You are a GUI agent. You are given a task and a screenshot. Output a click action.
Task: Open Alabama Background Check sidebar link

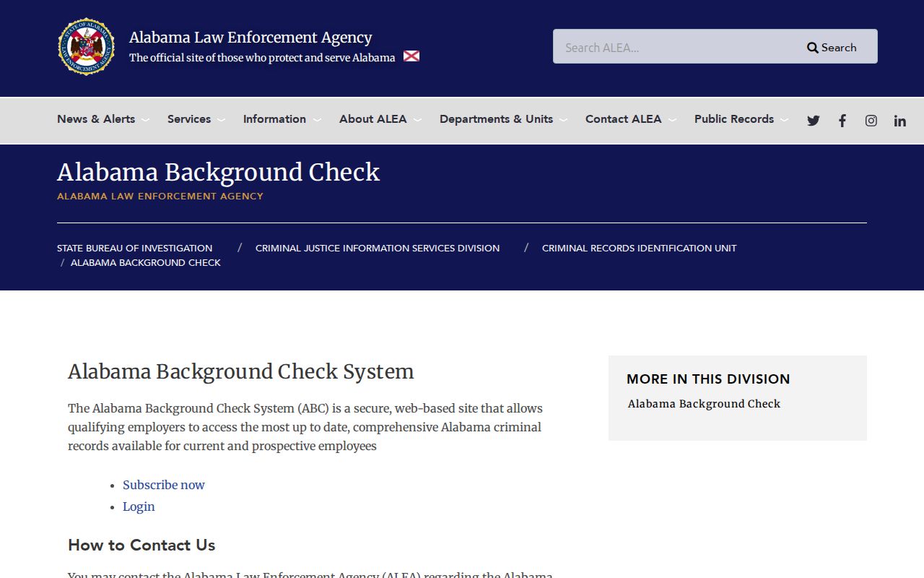[705, 404]
